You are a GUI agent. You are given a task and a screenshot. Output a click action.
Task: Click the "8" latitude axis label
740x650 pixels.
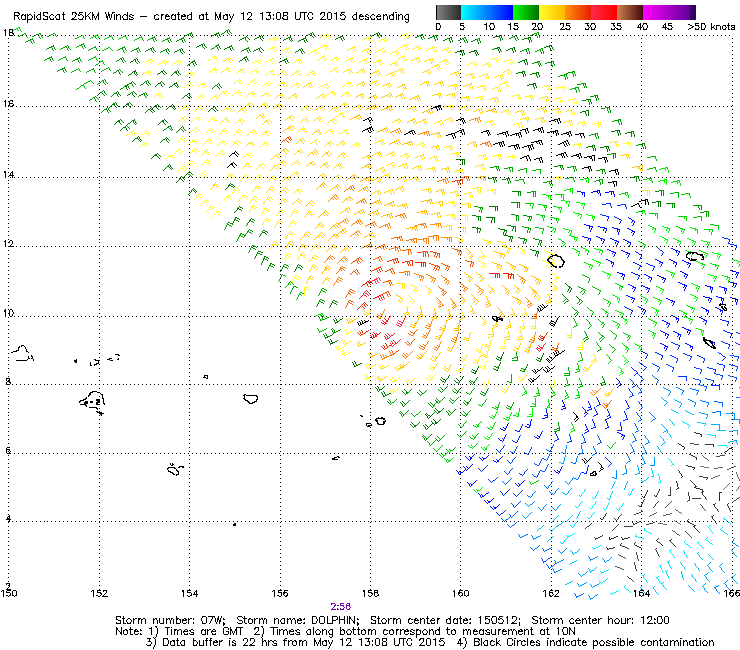pyautogui.click(x=8, y=381)
